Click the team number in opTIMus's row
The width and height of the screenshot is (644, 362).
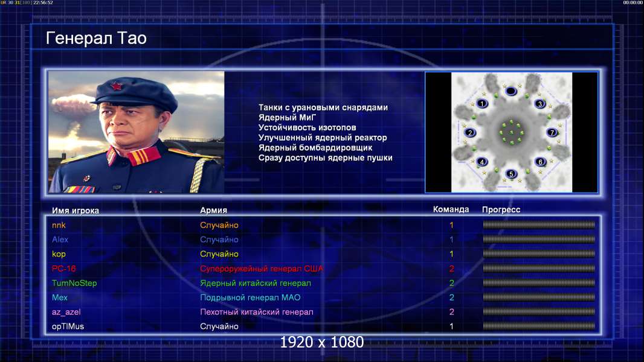(451, 327)
